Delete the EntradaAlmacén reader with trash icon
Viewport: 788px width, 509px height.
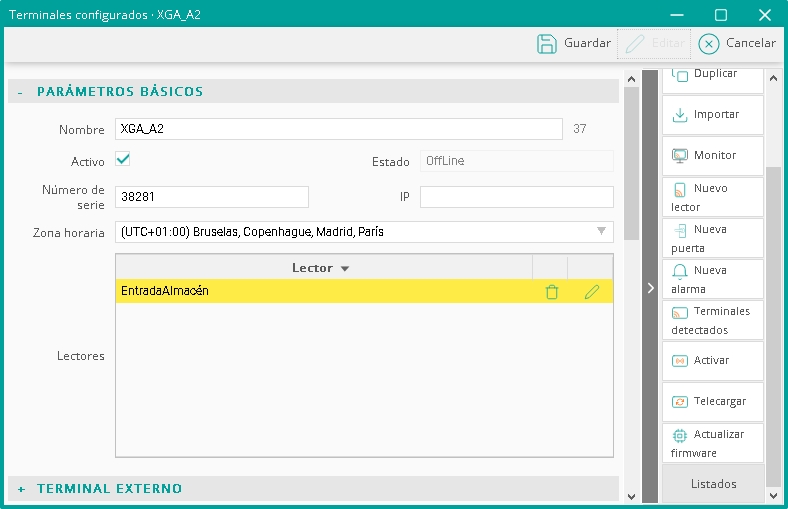(x=551, y=292)
